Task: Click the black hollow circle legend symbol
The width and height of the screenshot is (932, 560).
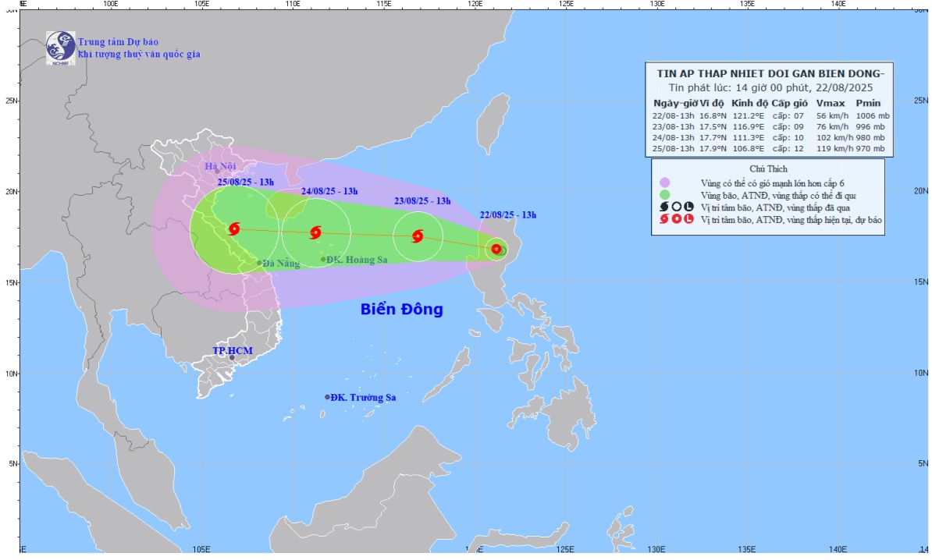Action: (x=677, y=207)
